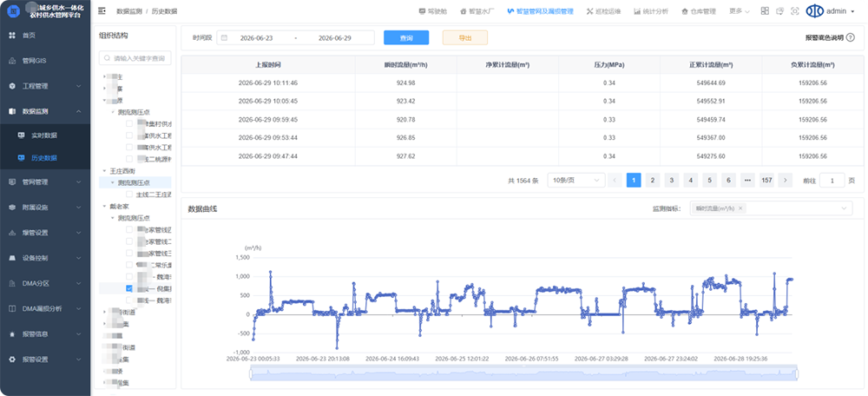Click the admin avatar logo
This screenshot has height=396, width=868.
[814, 11]
